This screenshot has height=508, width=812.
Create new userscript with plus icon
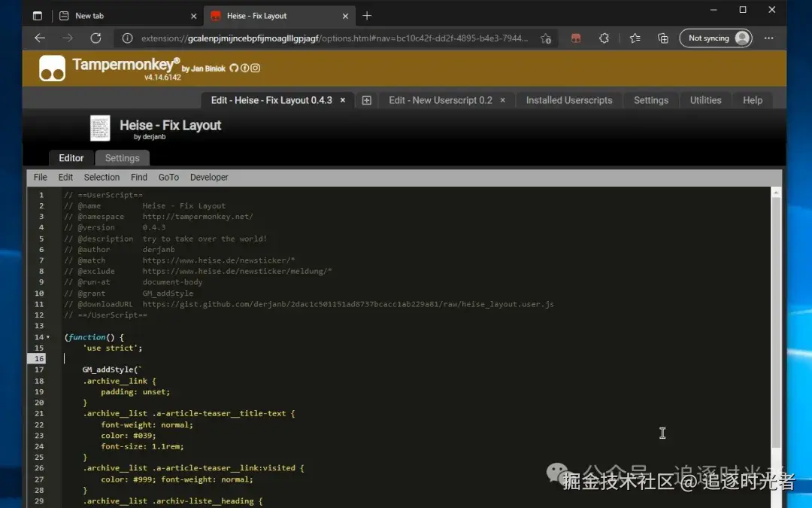[367, 101]
